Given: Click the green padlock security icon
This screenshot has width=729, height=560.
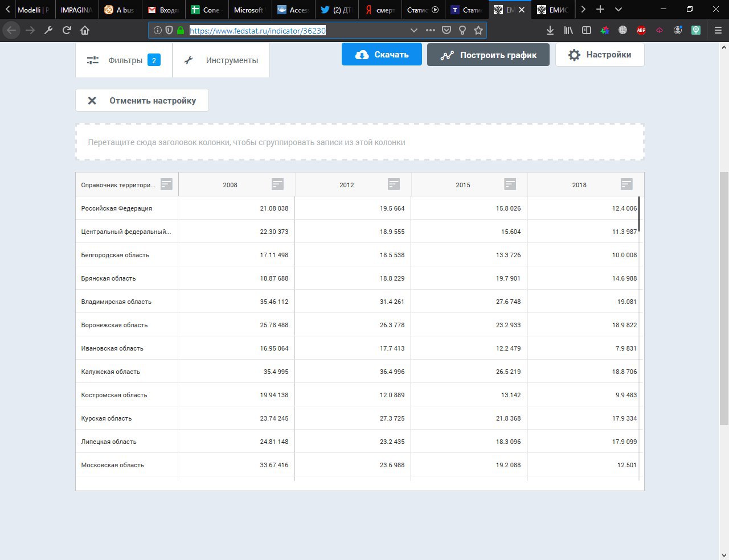Looking at the screenshot, I should (x=181, y=30).
